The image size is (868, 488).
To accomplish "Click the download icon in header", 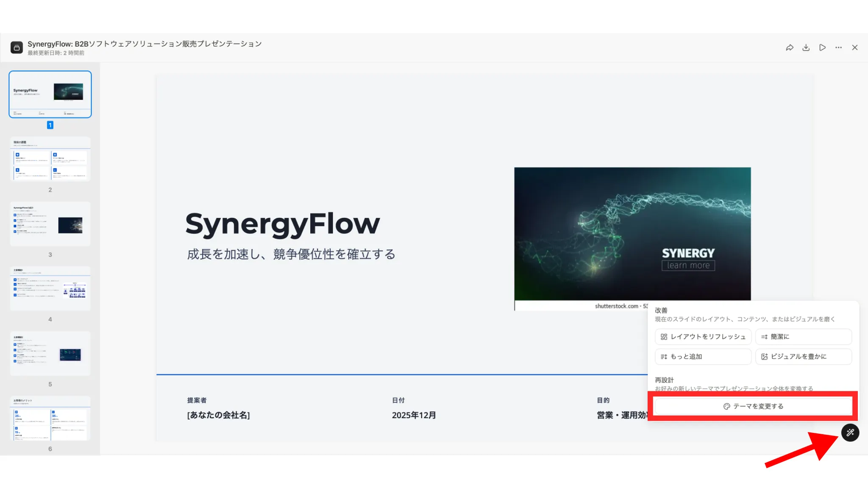I will tap(806, 47).
